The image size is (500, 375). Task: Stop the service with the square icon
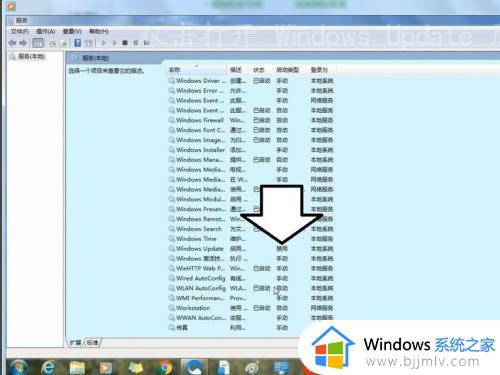click(x=125, y=43)
